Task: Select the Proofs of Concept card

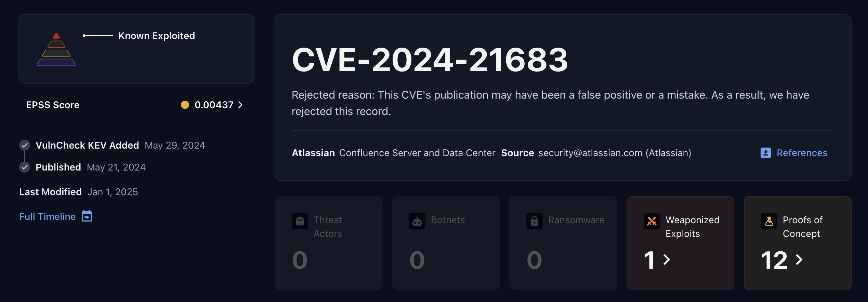Action: pyautogui.click(x=797, y=243)
